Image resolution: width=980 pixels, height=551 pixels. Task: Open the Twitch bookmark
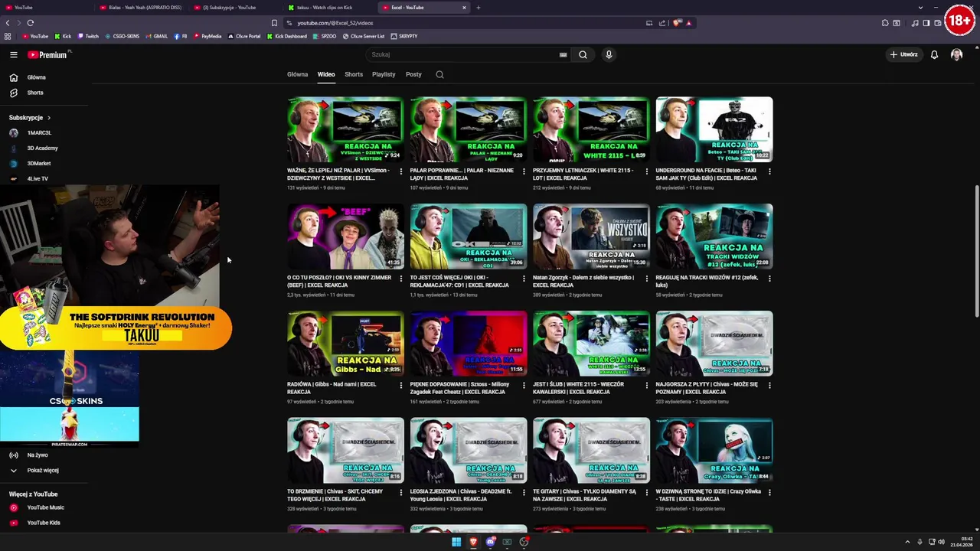[88, 36]
